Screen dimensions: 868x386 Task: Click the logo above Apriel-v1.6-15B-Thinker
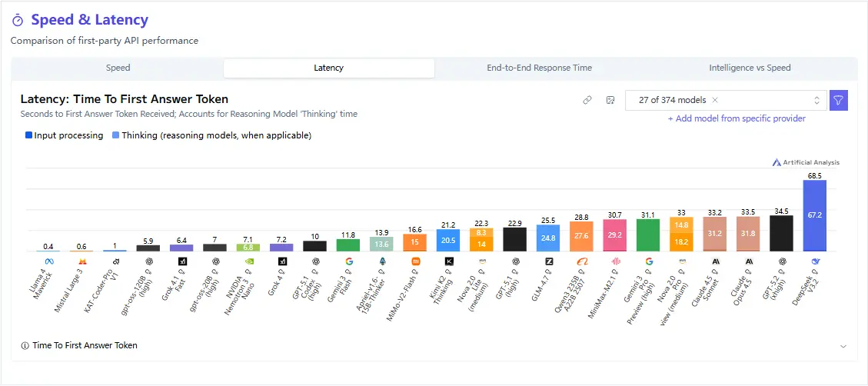pos(382,261)
